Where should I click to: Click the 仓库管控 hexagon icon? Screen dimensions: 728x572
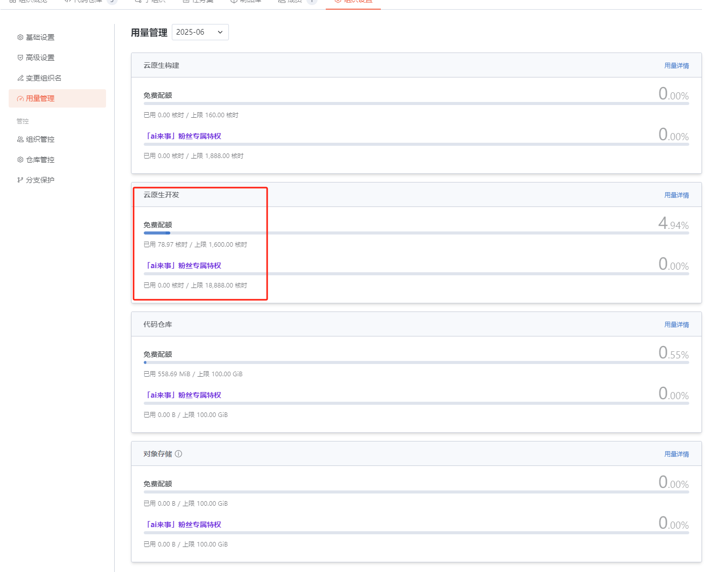20,160
